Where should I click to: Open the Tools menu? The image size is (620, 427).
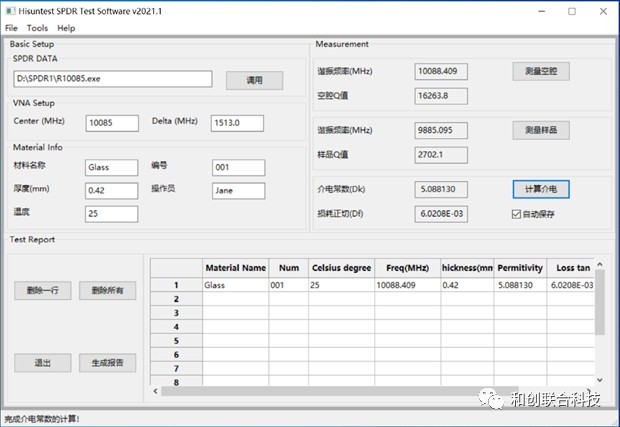37,28
